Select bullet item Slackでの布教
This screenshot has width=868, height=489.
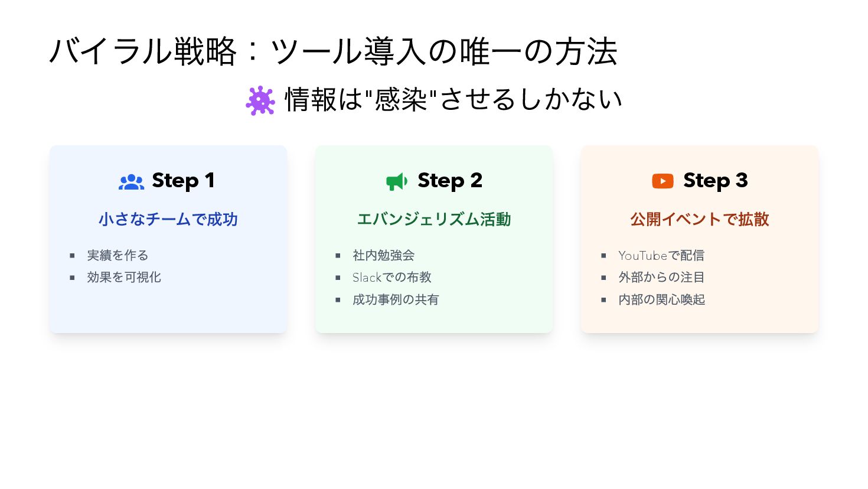[x=392, y=277]
